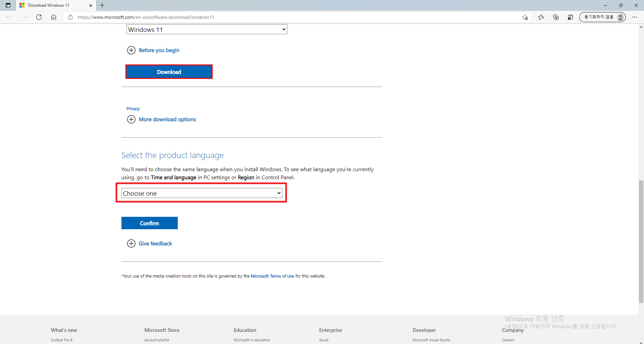Open profile sync status button
The image size is (644, 344).
602,17
